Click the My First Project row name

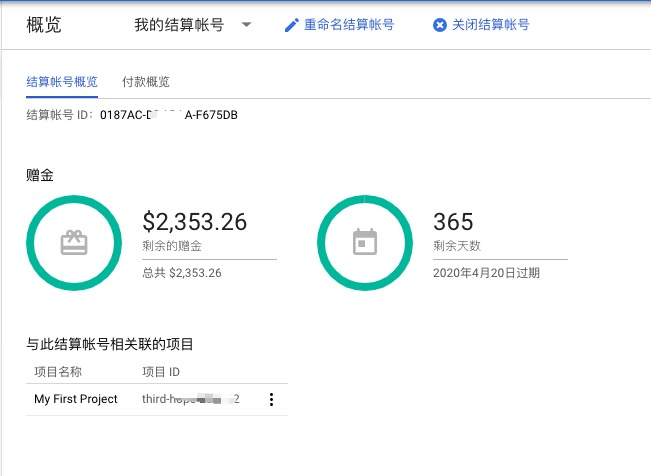coord(76,399)
